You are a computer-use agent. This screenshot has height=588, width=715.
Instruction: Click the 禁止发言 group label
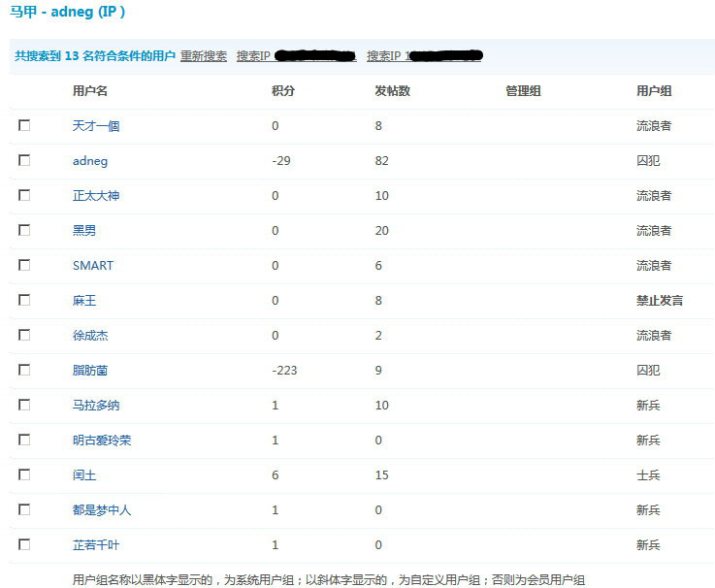pyautogui.click(x=660, y=301)
